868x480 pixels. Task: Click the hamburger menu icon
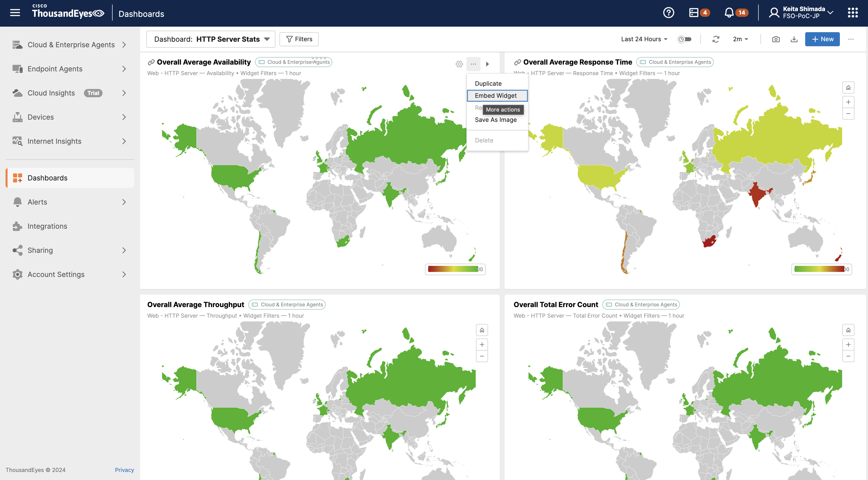pos(15,13)
